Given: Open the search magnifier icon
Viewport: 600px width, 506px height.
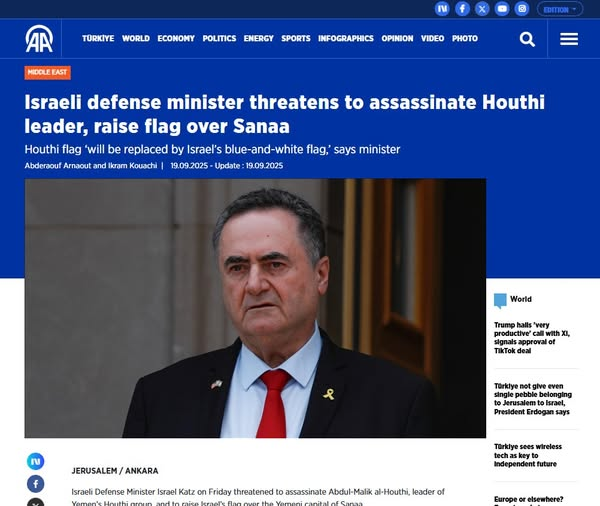Looking at the screenshot, I should 527,39.
